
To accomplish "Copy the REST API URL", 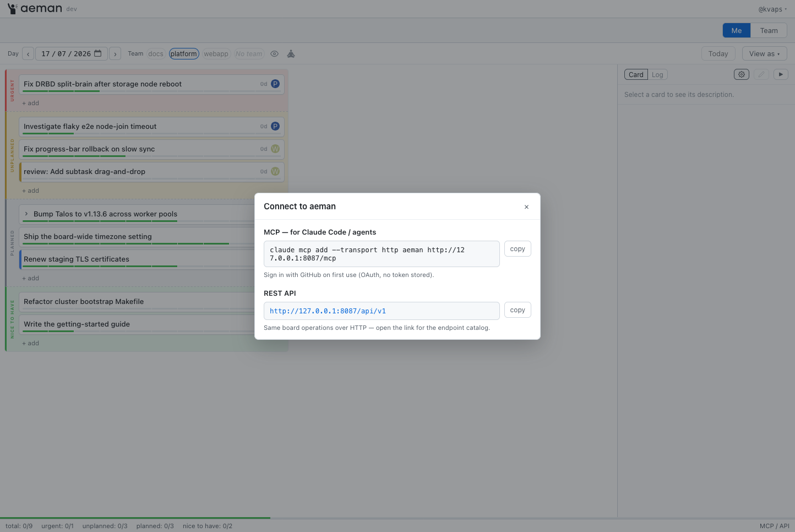I will [518, 310].
